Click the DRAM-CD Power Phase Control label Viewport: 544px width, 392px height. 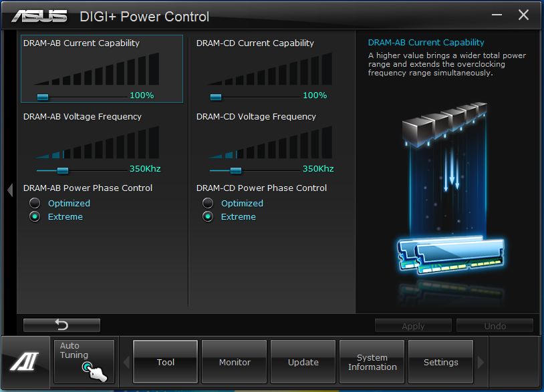261,188
